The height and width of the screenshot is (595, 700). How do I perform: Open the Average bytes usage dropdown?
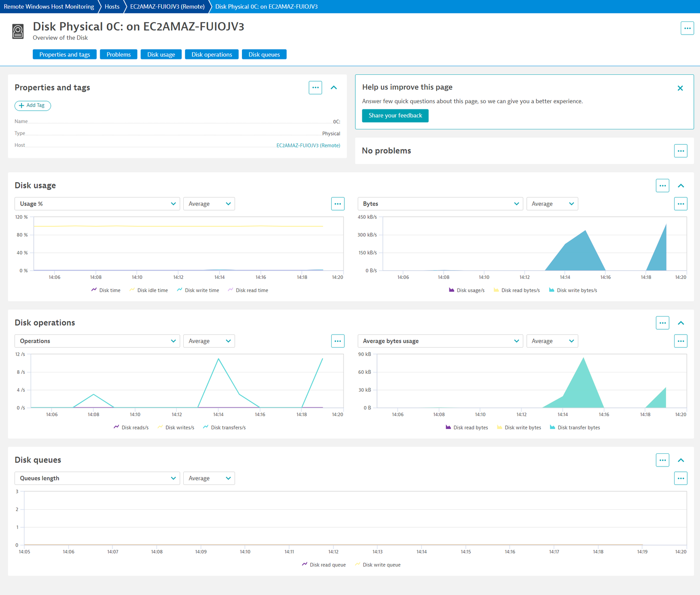tap(440, 341)
